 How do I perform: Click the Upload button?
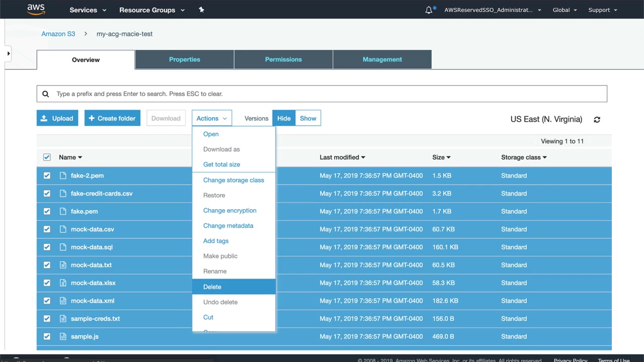coord(57,119)
